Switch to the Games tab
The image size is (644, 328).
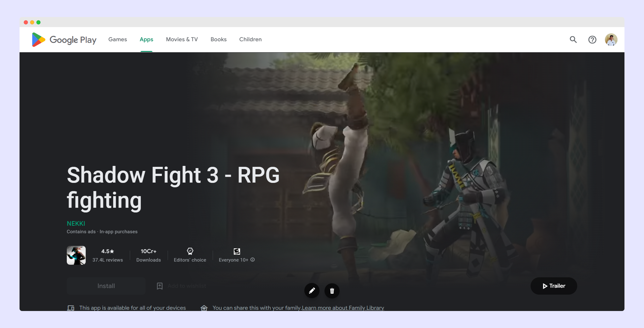click(118, 39)
